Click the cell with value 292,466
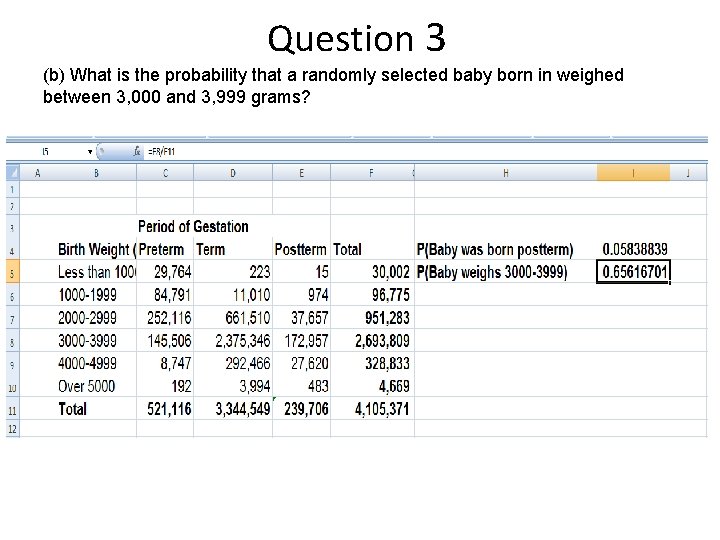Screen dimensions: 720x540 (x=233, y=363)
